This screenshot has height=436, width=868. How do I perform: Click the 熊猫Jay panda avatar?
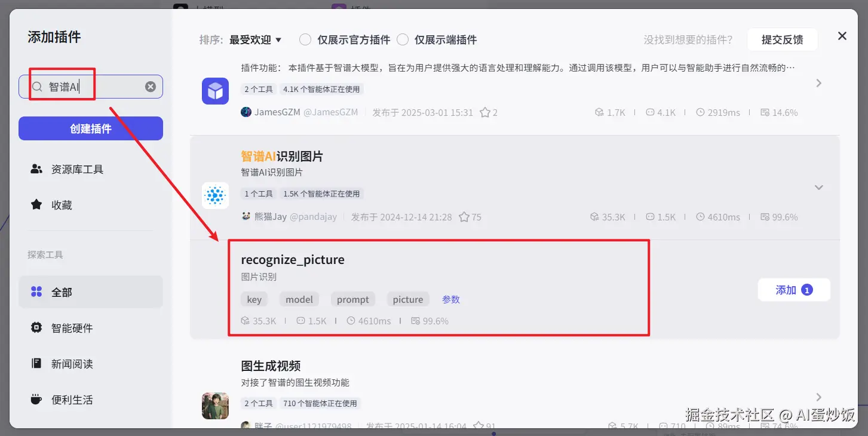coord(246,217)
